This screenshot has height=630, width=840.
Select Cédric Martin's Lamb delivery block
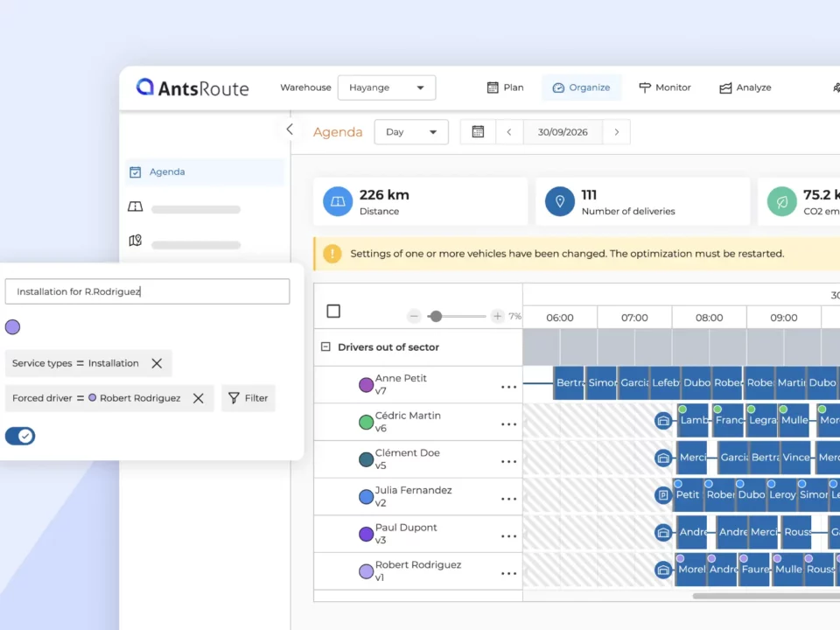point(693,421)
